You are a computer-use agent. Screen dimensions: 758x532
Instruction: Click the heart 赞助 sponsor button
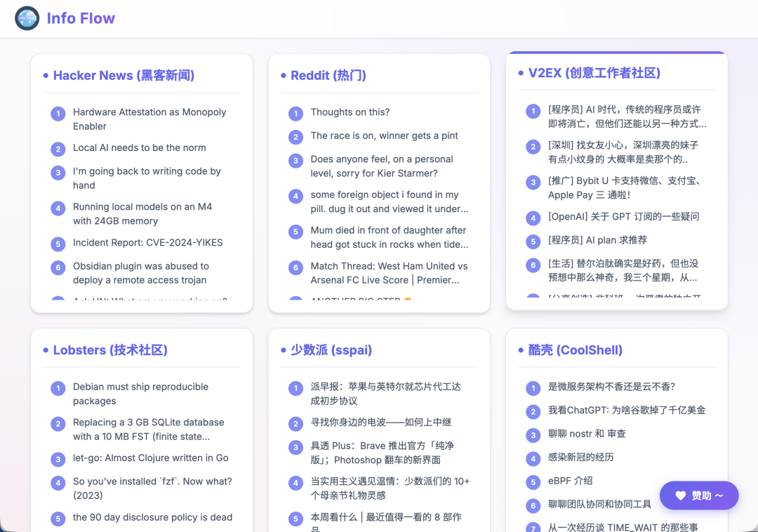[x=699, y=496]
